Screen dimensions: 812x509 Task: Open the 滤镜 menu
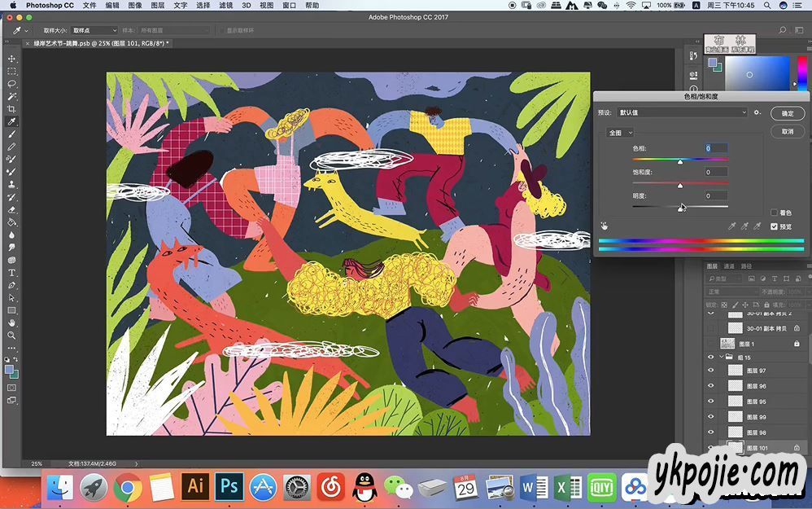coord(225,5)
